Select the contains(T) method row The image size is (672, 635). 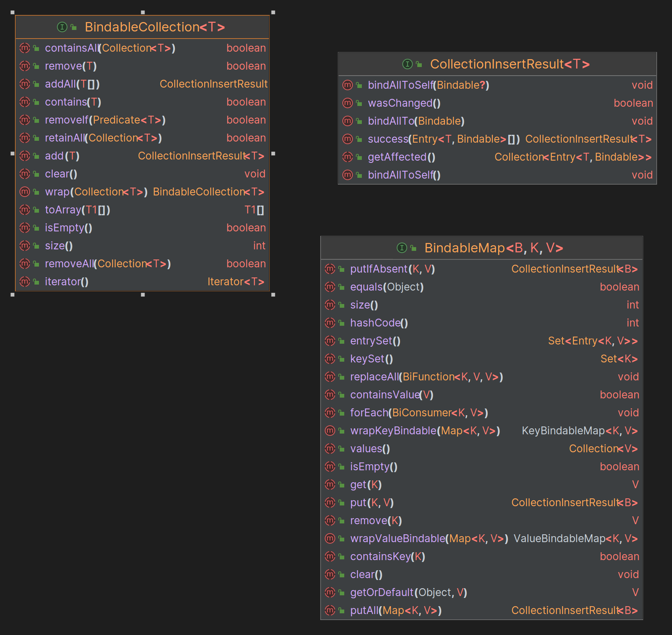coord(142,102)
